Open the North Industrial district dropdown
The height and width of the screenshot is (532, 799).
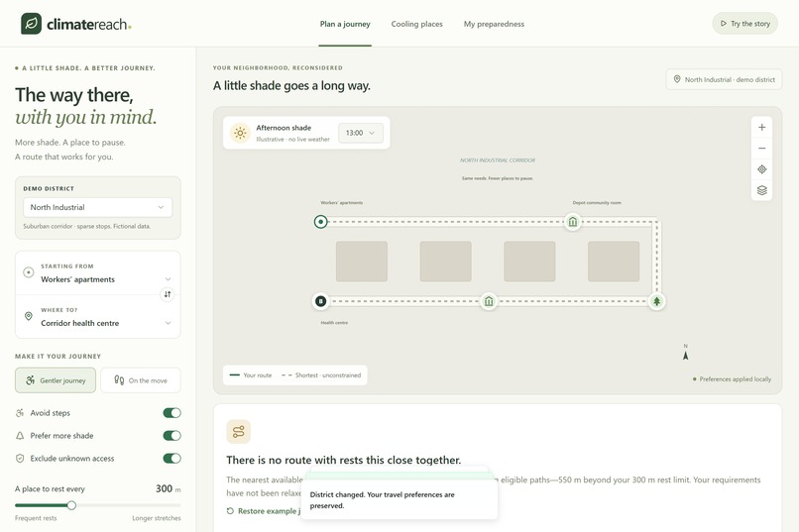point(98,207)
